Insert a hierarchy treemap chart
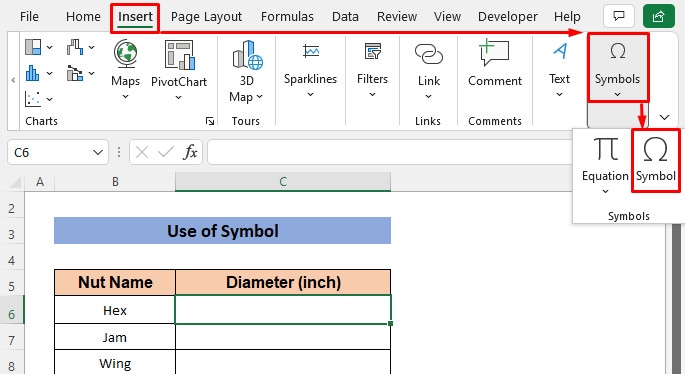 (x=33, y=47)
